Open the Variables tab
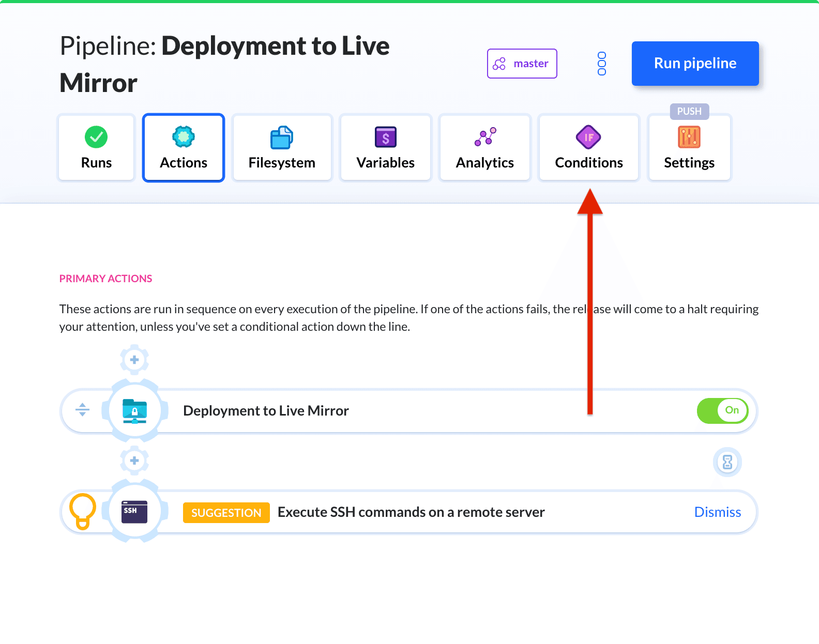 pyautogui.click(x=385, y=148)
